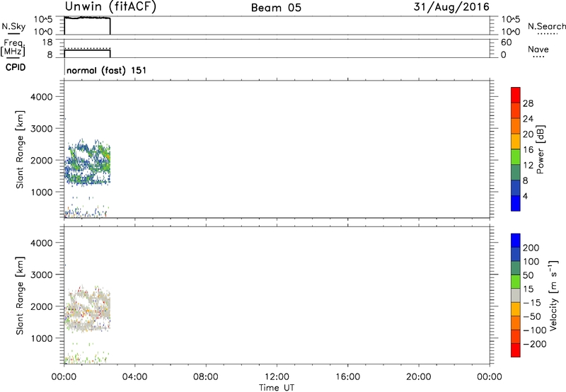
Task: Click the 'Freq. [MHz]' axis label
Action: point(13,48)
